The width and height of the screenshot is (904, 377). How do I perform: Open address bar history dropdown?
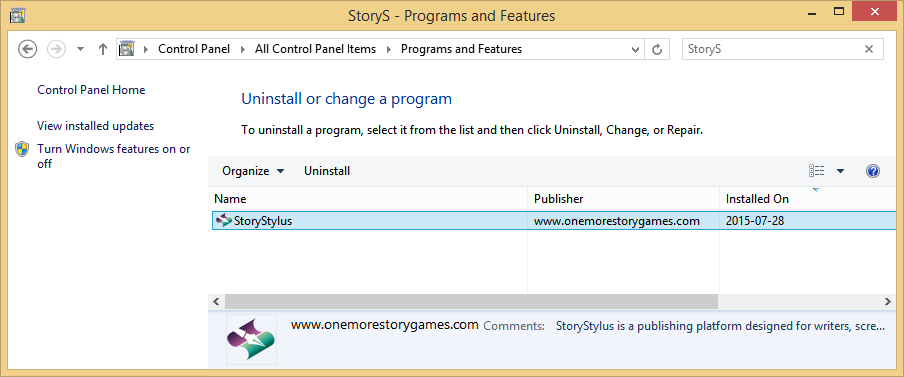[635, 50]
